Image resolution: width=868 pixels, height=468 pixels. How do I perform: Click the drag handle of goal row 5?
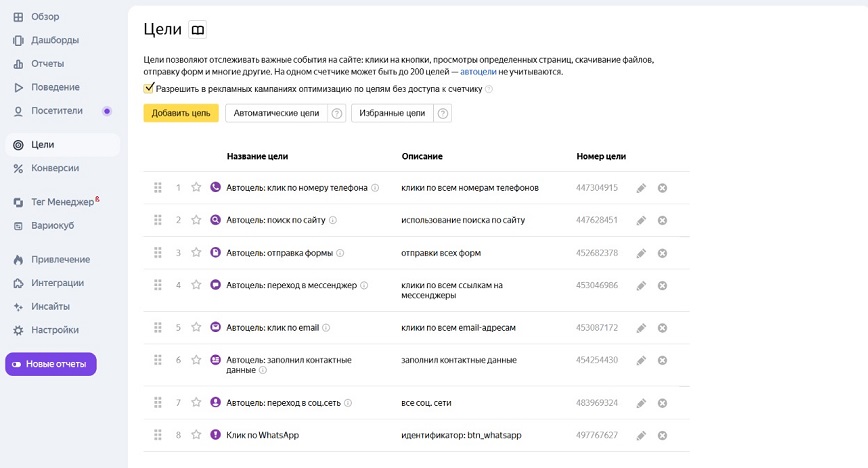[x=157, y=327]
